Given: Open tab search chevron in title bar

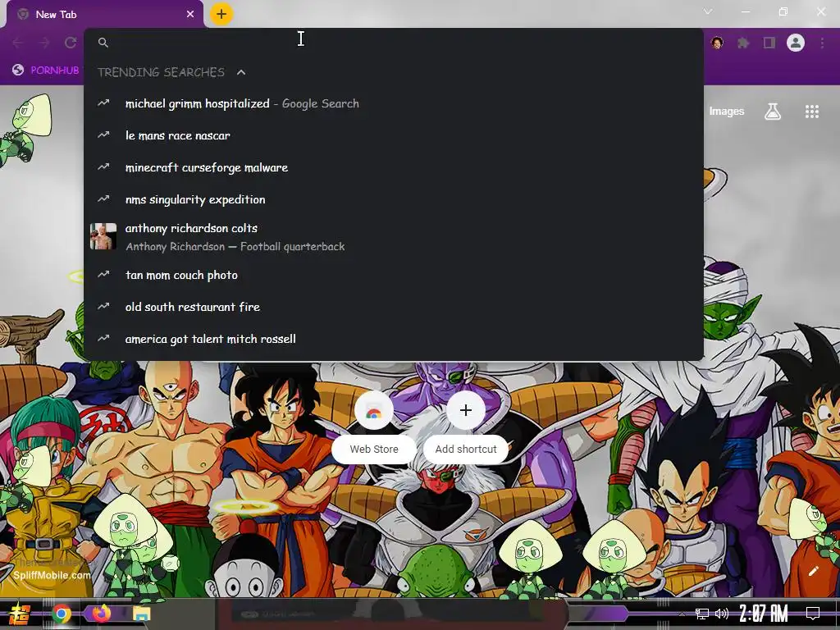Looking at the screenshot, I should pyautogui.click(x=708, y=11).
